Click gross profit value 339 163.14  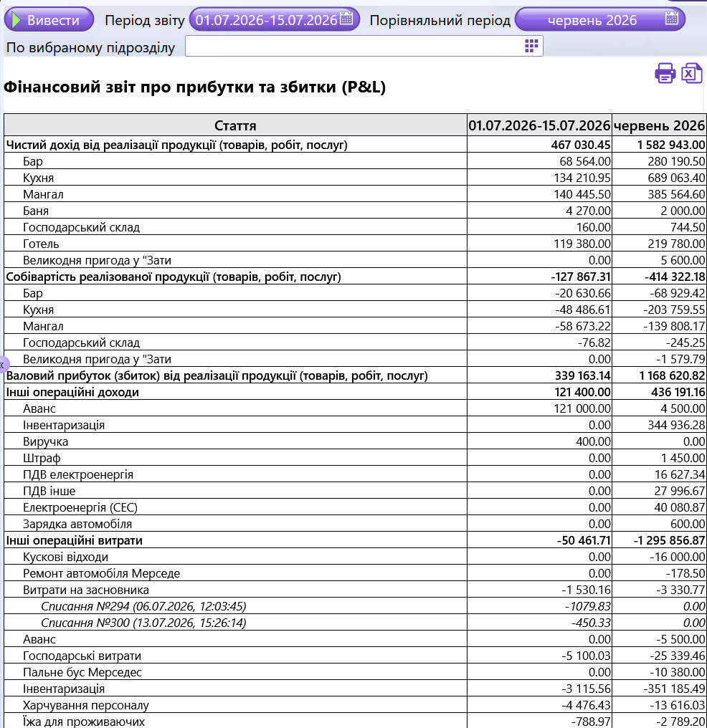pos(582,375)
